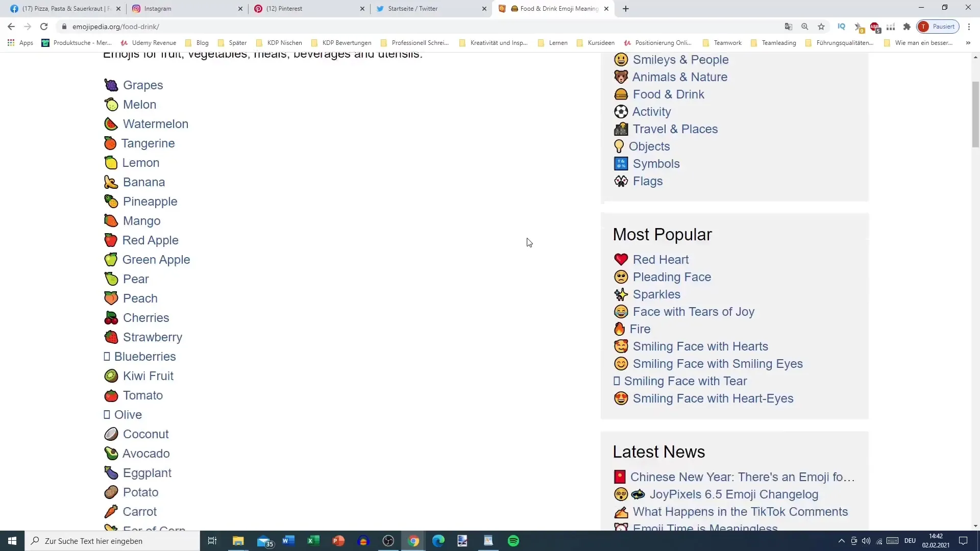Click the Cherries emoji icon

click(x=111, y=318)
